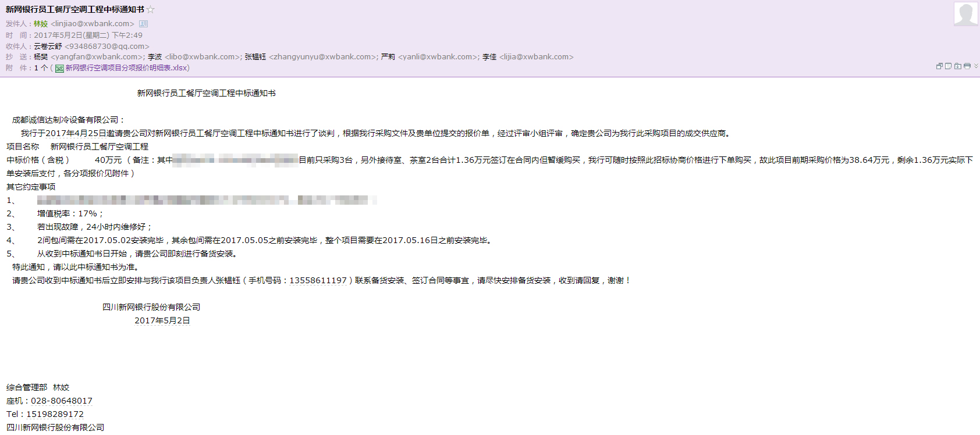The image size is (980, 435).
Task: Click CC recipient 杨樊 yangfan@xwbank.com
Action: point(89,57)
